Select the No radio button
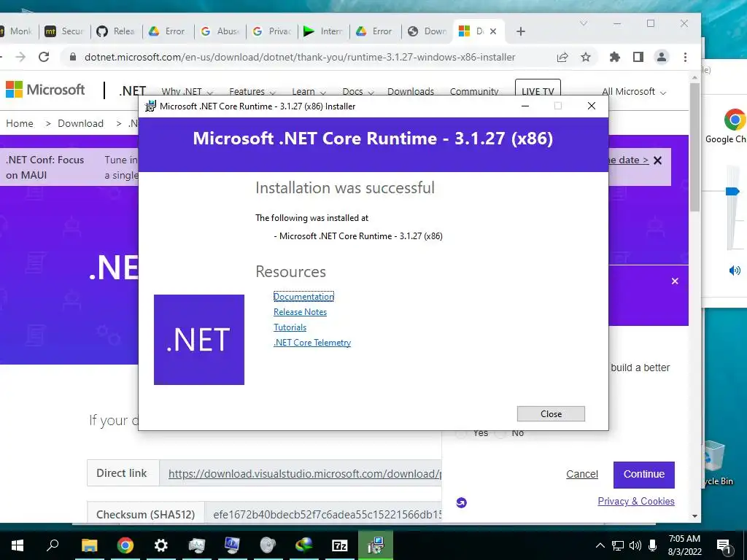The height and width of the screenshot is (560, 747). tap(500, 433)
